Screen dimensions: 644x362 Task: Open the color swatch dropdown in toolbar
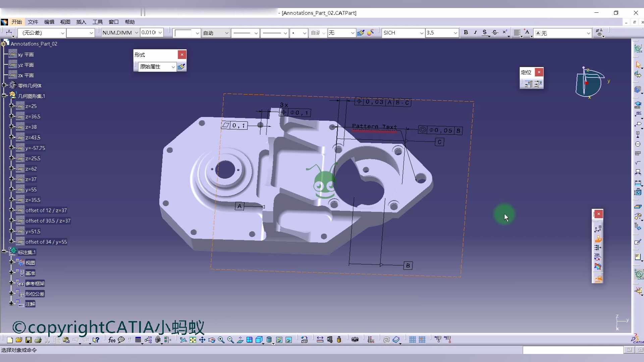[x=197, y=33]
